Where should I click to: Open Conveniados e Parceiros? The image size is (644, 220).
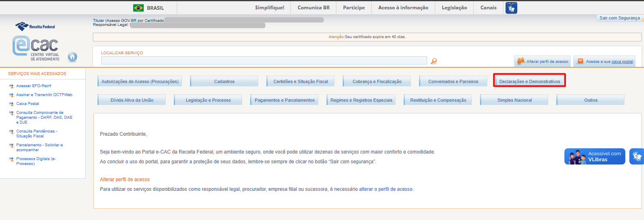pos(453,81)
